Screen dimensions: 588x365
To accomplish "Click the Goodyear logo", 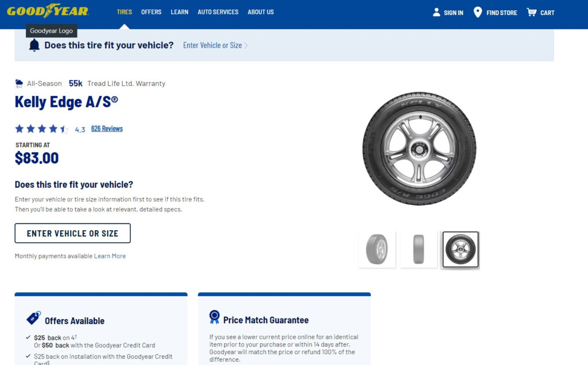I will click(48, 11).
